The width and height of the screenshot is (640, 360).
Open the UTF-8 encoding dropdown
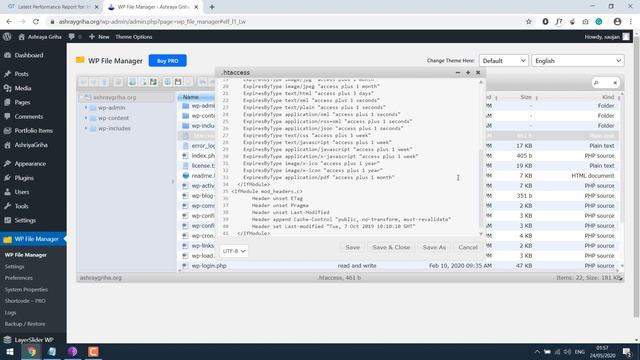tap(233, 251)
